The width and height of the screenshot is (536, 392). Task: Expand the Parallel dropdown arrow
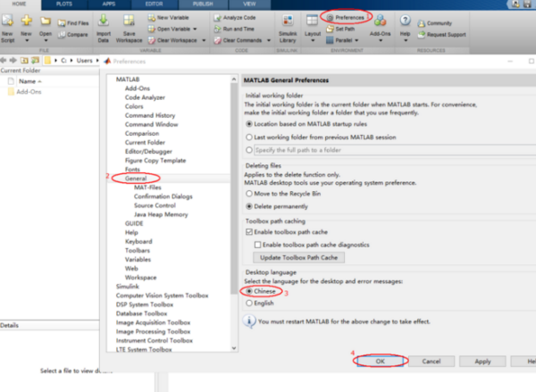(356, 40)
